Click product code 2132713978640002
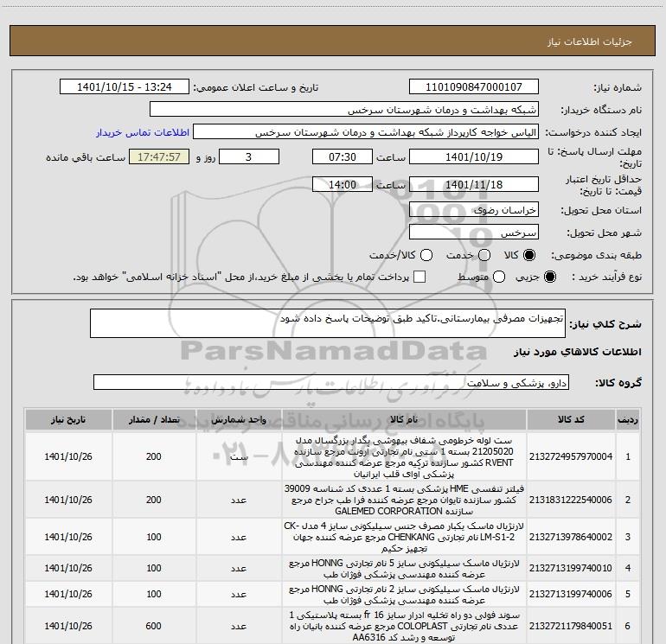The width and height of the screenshot is (666, 644). [x=571, y=537]
